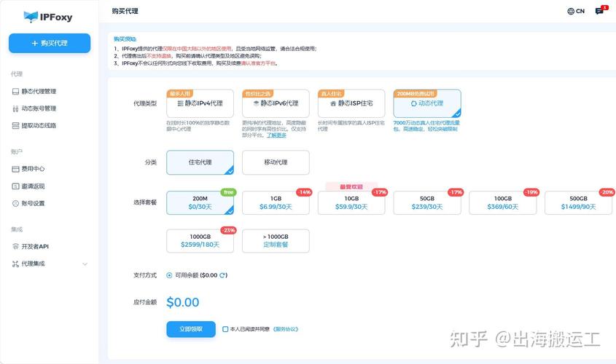Viewport: 616px width, 364px height.
Task: Select 静态IPv4代理 proxy type
Action: coord(200,103)
